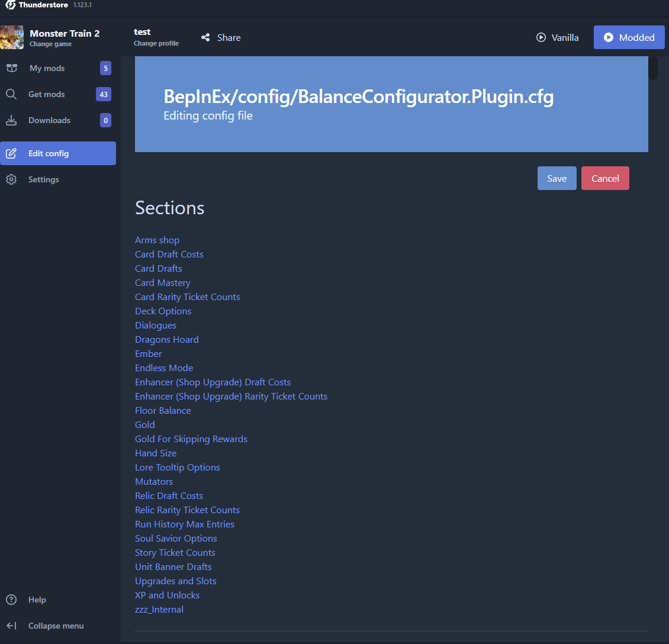
Task: Click the Collapse menu arrow icon
Action: [x=11, y=626]
